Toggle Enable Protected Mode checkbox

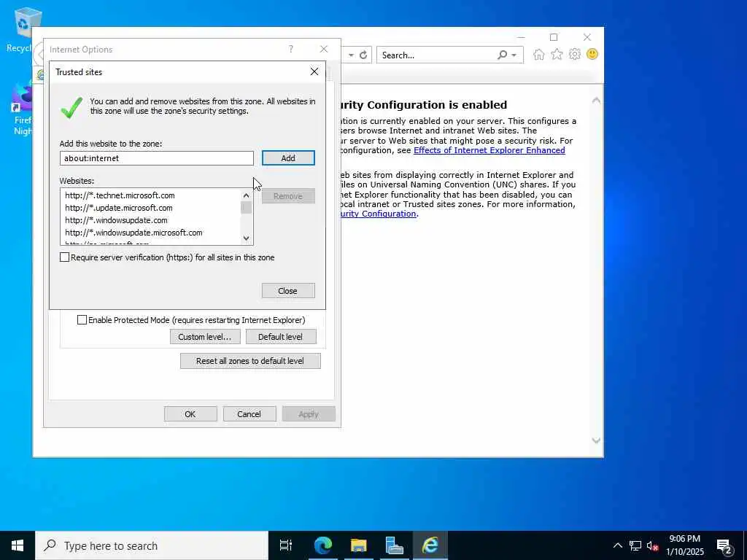pos(82,320)
